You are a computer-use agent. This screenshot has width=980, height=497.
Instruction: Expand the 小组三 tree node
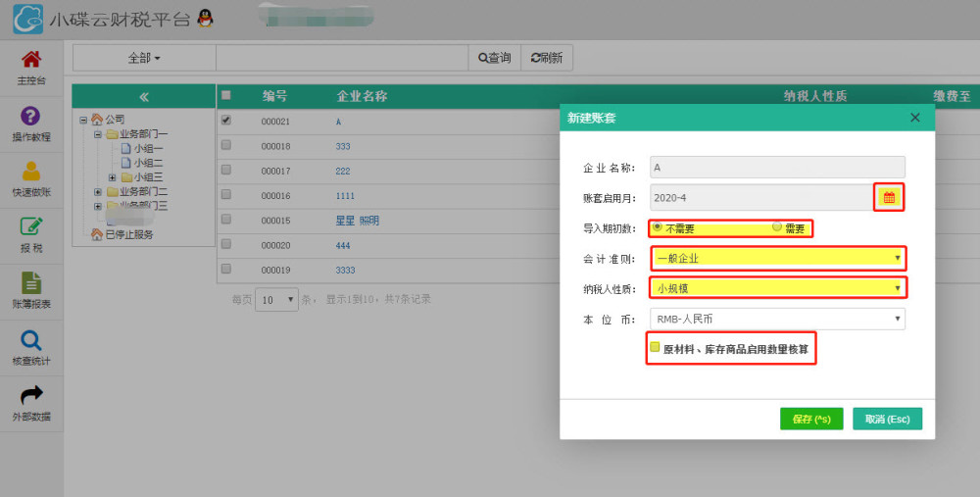pyautogui.click(x=113, y=177)
